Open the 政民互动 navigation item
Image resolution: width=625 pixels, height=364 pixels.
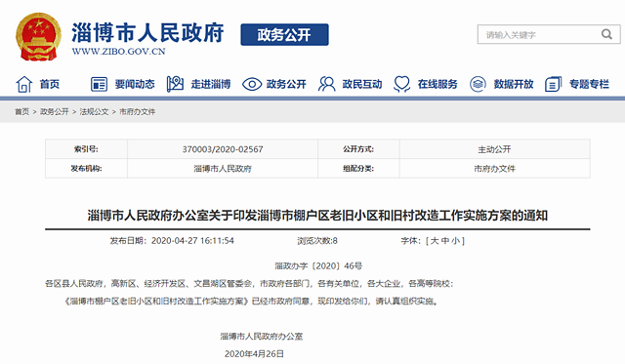click(362, 84)
